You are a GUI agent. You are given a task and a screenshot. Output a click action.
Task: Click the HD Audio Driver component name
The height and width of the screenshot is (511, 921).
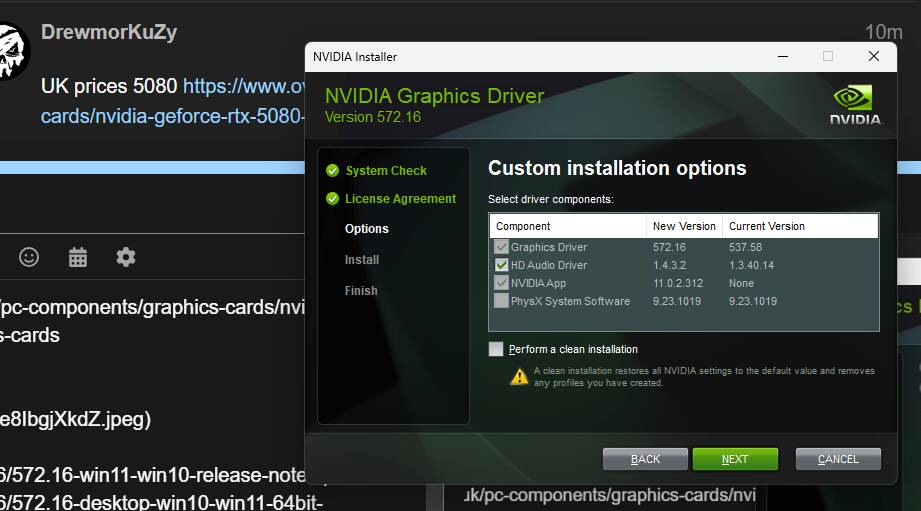point(549,265)
